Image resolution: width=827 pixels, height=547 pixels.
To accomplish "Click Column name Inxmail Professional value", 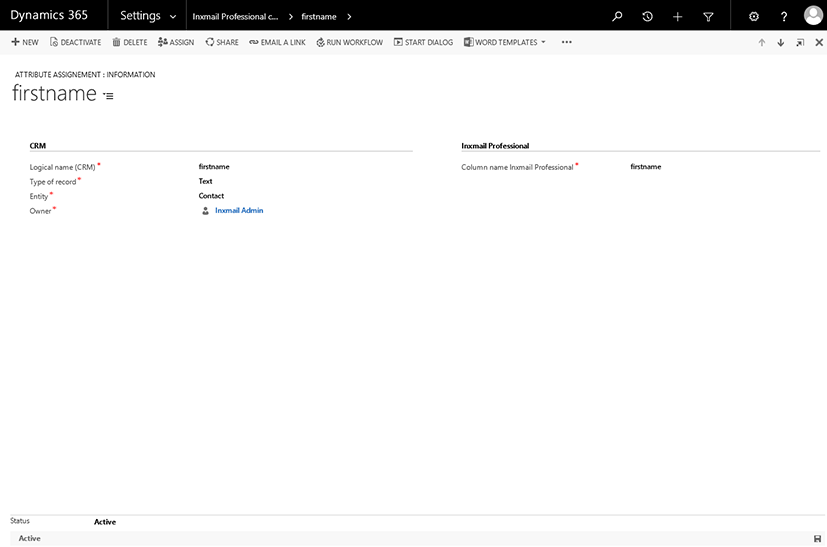I will tap(646, 167).
